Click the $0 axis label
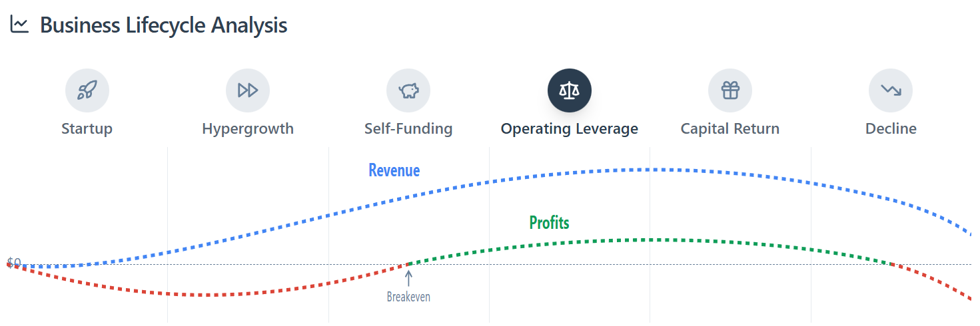This screenshot has height=326, width=980. [x=14, y=263]
